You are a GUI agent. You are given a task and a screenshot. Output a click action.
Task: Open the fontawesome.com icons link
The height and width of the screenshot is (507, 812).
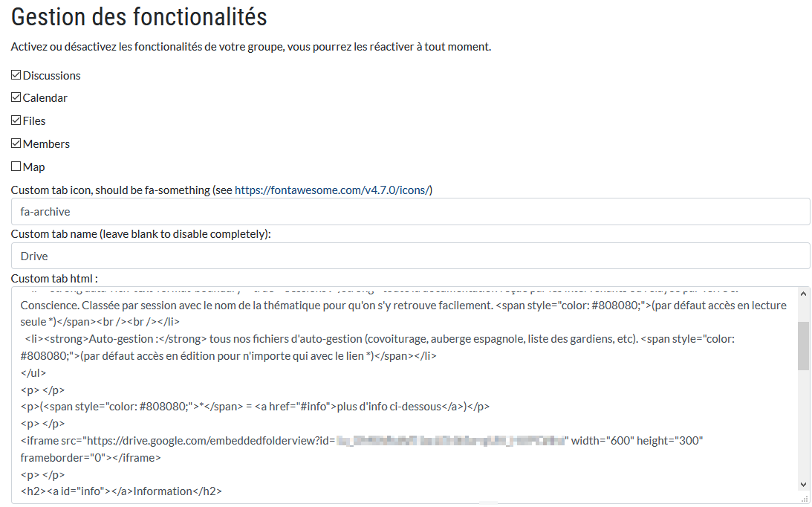[332, 190]
